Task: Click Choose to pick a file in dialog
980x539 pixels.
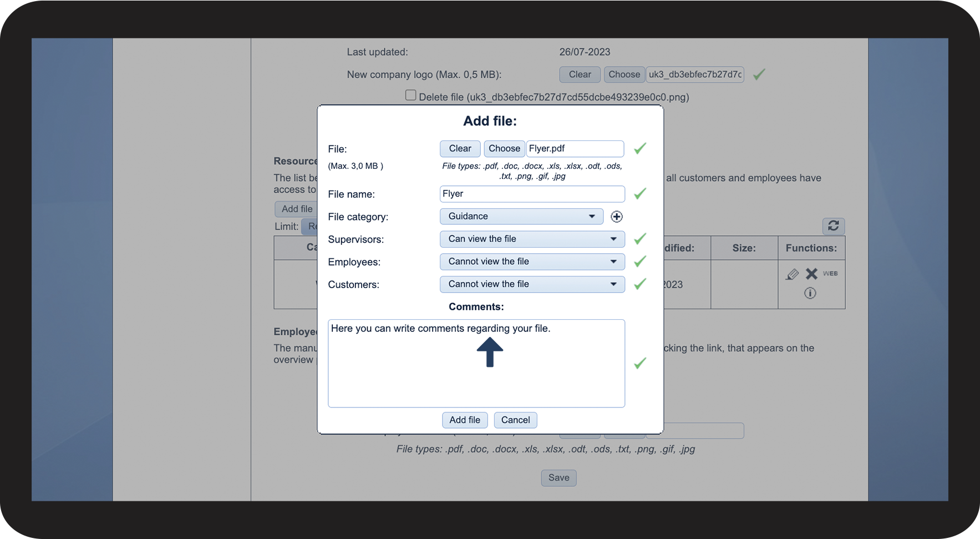Action: (x=504, y=149)
